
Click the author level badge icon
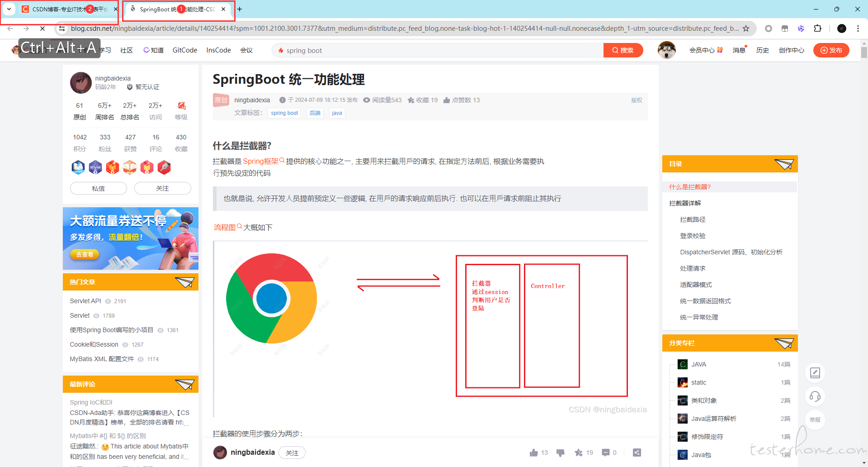click(x=181, y=105)
